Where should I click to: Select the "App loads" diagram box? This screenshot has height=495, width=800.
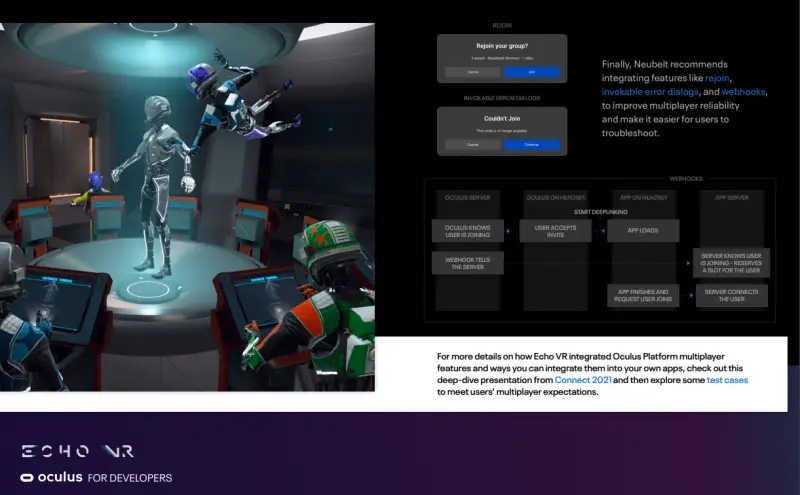(x=643, y=231)
